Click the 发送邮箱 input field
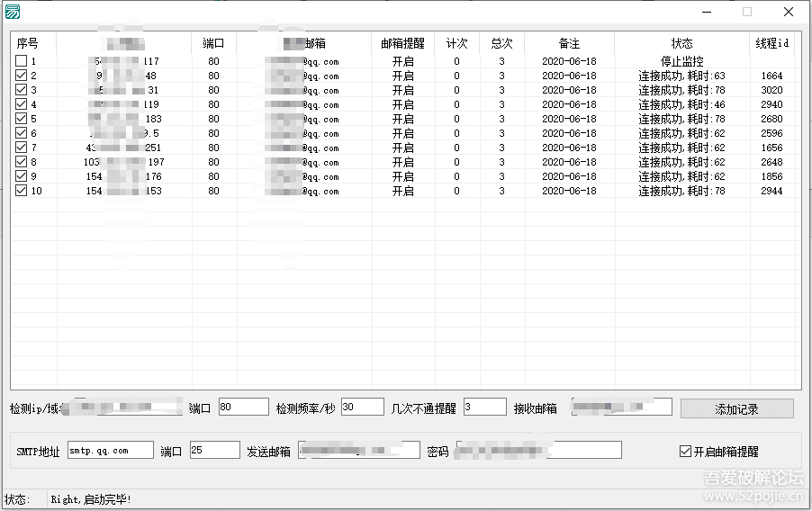The image size is (812, 511). 359,450
